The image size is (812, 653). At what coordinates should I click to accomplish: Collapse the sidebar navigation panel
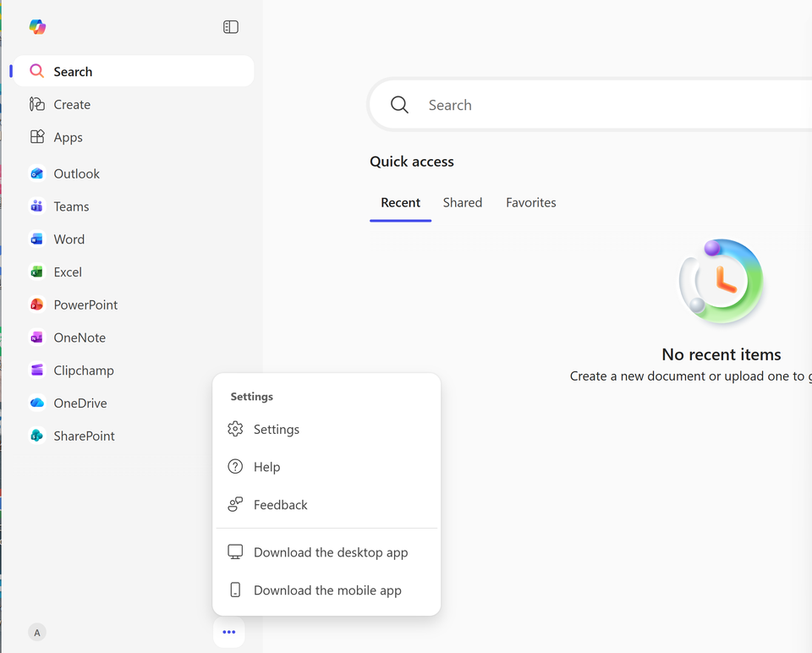tap(231, 27)
